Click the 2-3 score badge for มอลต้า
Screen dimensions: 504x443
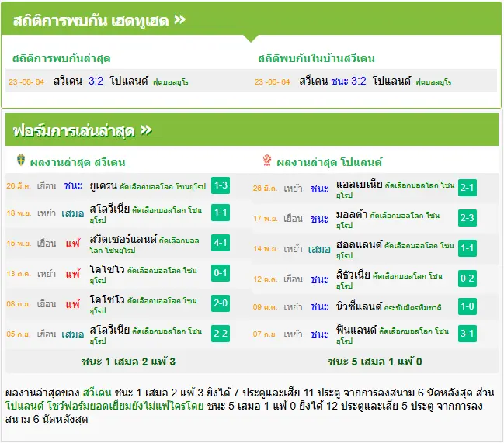click(x=467, y=218)
